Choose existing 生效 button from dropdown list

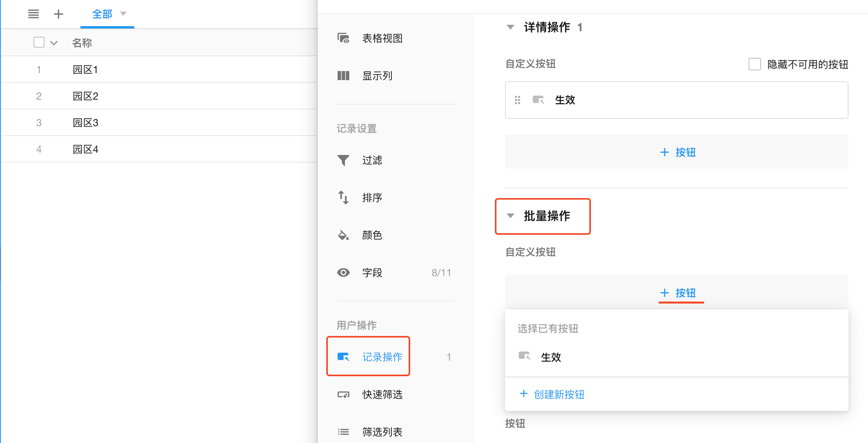(x=550, y=357)
